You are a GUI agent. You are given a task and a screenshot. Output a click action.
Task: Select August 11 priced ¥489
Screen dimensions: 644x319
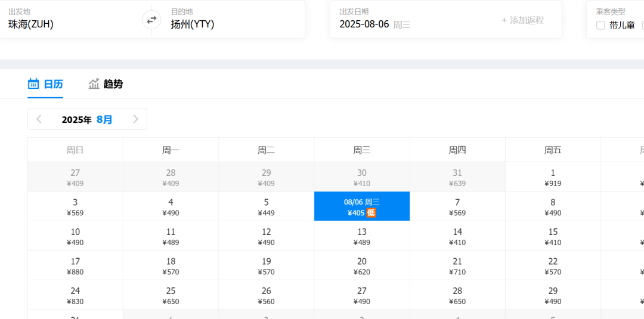click(x=171, y=236)
